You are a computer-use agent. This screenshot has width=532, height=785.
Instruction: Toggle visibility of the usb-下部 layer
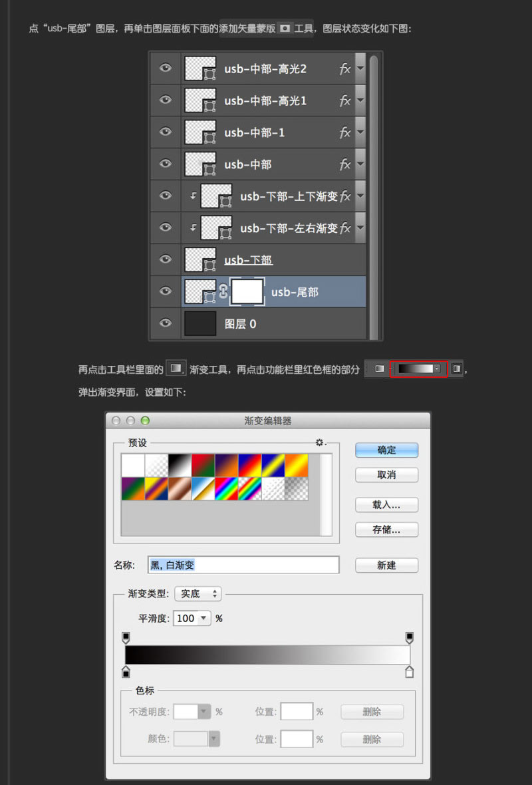165,259
